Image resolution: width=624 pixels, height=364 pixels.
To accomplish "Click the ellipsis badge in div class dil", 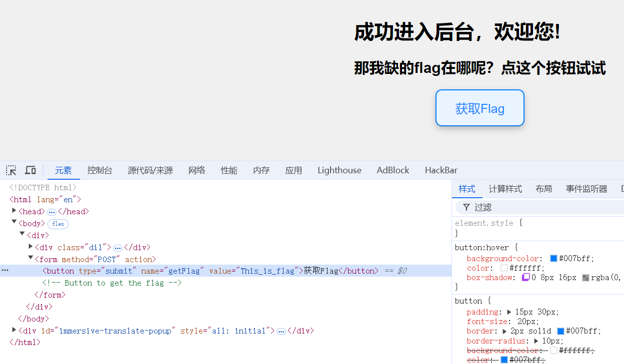I will (117, 248).
